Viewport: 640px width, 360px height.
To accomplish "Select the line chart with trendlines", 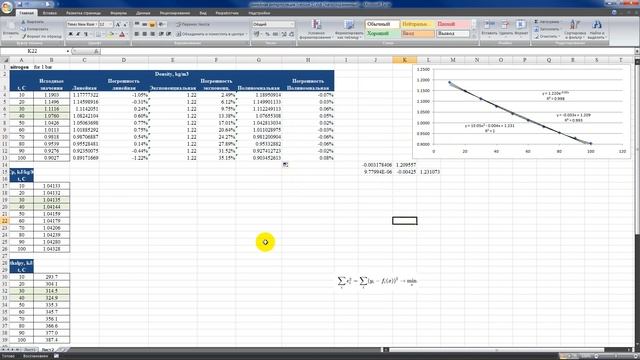I will (x=521, y=111).
